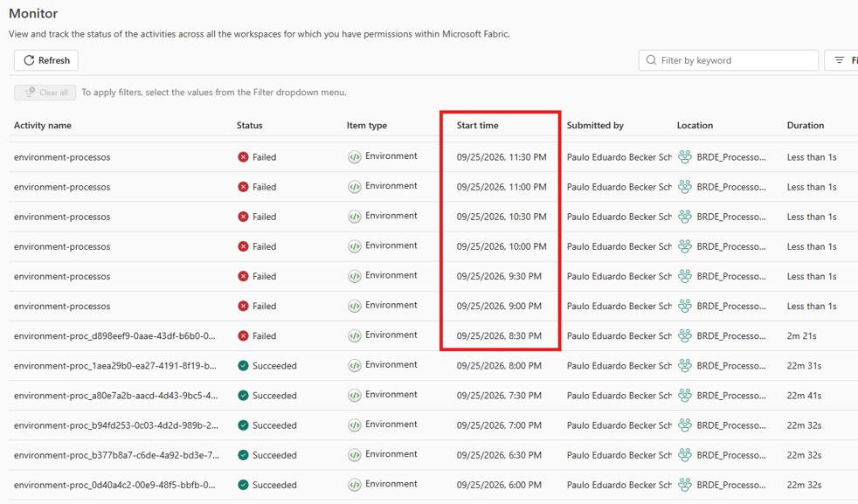
Task: Sort by Submitted by column header
Action: [x=595, y=125]
